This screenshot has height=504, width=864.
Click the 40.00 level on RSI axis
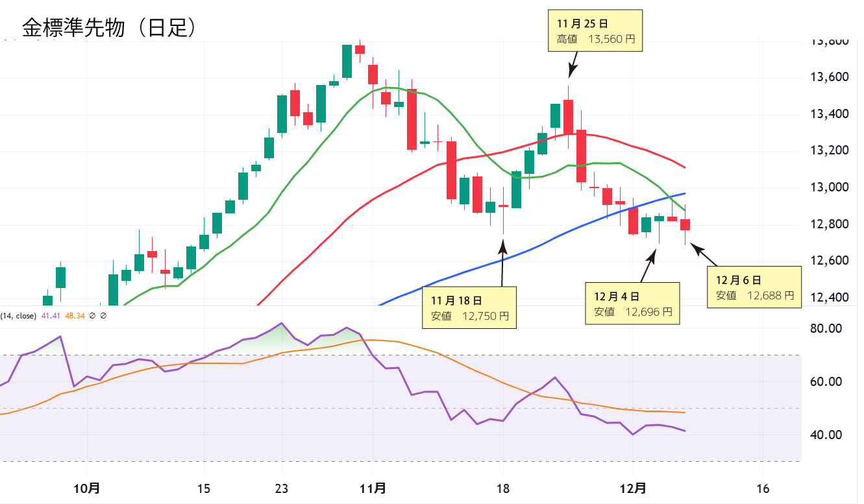pyautogui.click(x=827, y=435)
